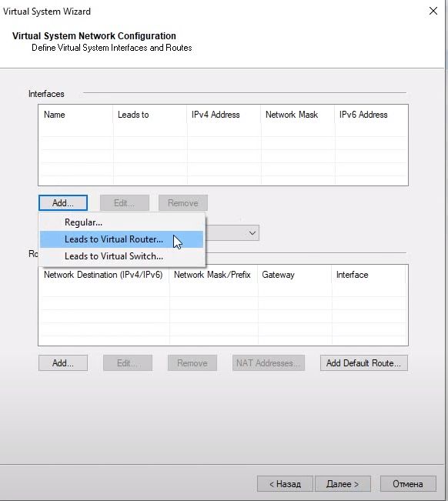Screen dimensions: 448x501
Task: Open the dropdown arrow behind the menu
Action: (x=252, y=233)
